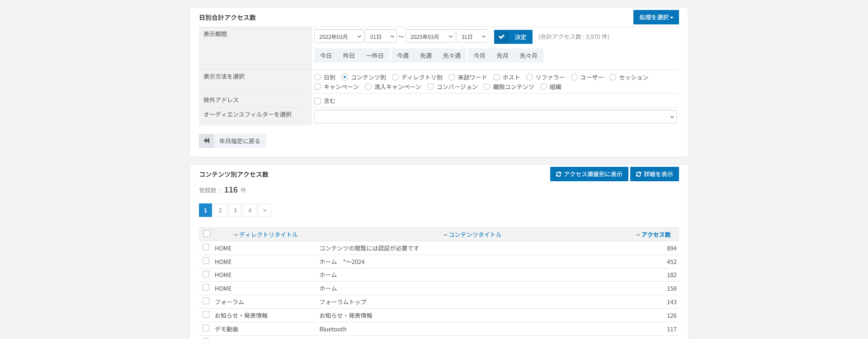Open the start day dropdown 01日

coord(381,37)
